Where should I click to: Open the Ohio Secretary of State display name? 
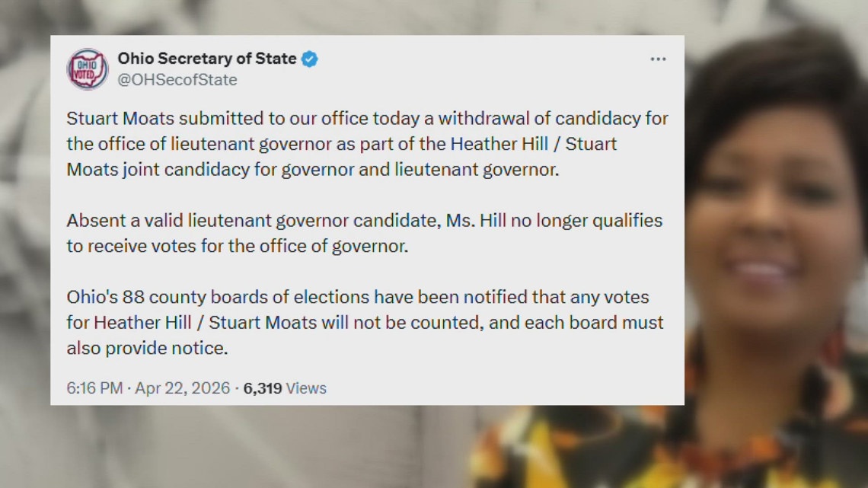[x=207, y=57]
